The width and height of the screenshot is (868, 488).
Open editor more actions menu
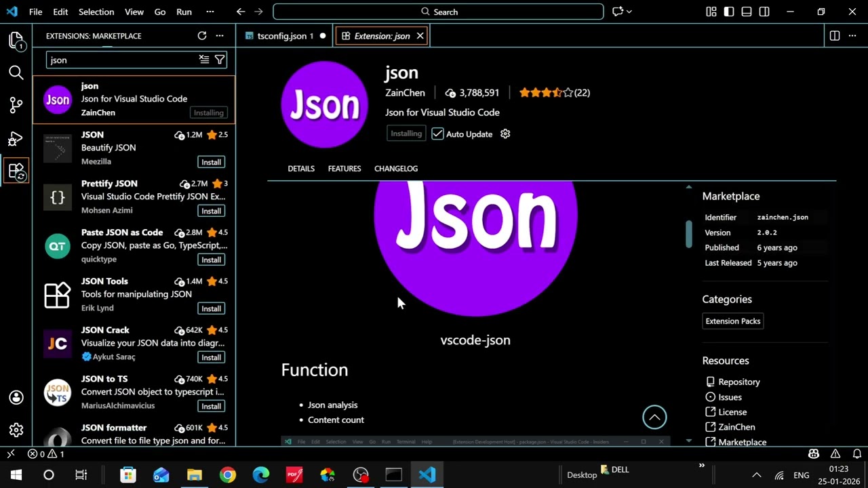pyautogui.click(x=852, y=36)
